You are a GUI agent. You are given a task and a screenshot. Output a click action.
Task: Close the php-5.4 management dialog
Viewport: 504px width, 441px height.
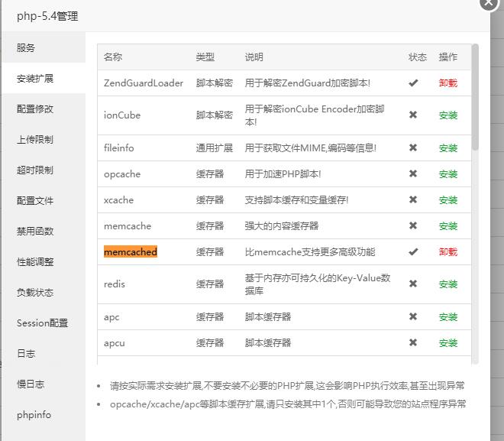489,3
